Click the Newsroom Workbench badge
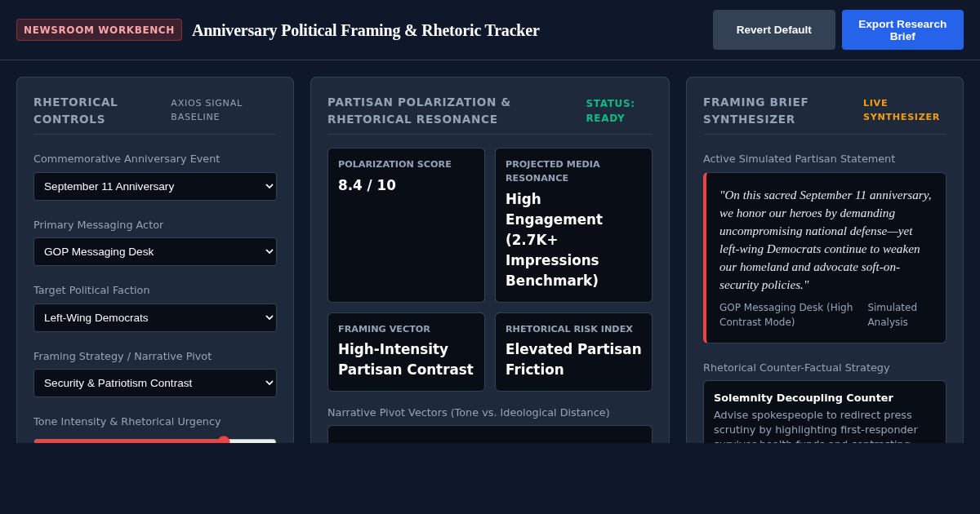Screen dimensions: 980x514 (99, 30)
